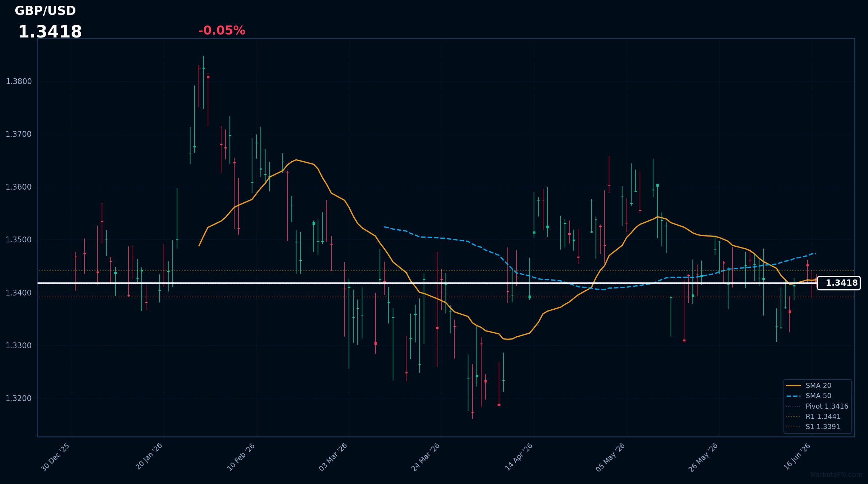Click the 30 Dec '25 date label

pos(55,457)
